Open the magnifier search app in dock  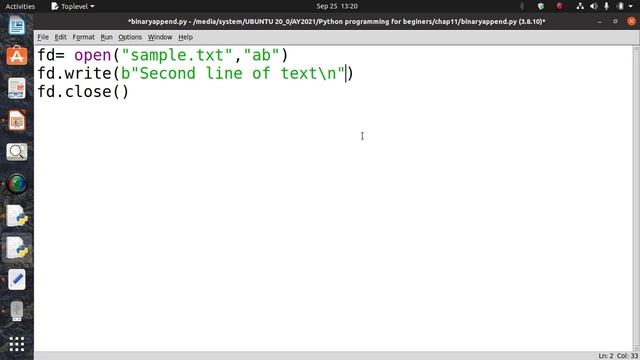point(17,152)
